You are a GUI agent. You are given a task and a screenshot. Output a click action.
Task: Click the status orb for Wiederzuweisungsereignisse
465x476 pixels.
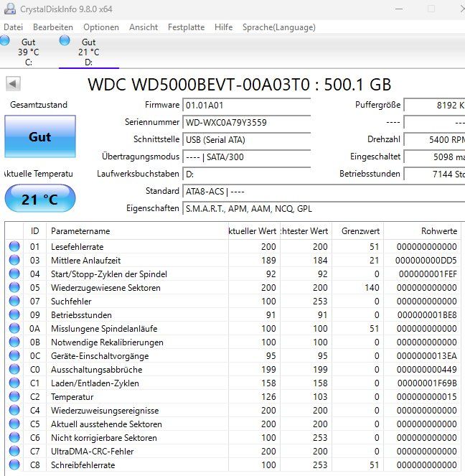click(x=14, y=410)
